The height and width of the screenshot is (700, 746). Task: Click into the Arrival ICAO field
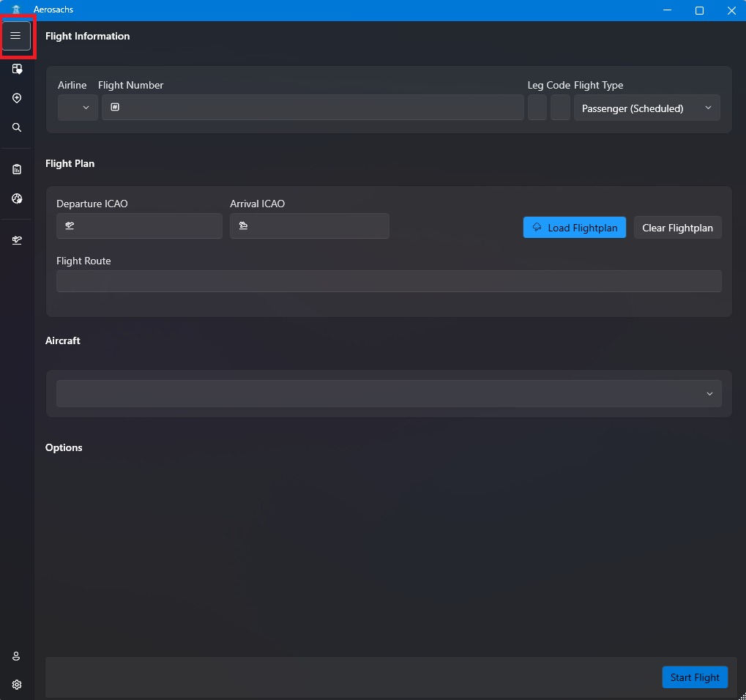tap(316, 226)
